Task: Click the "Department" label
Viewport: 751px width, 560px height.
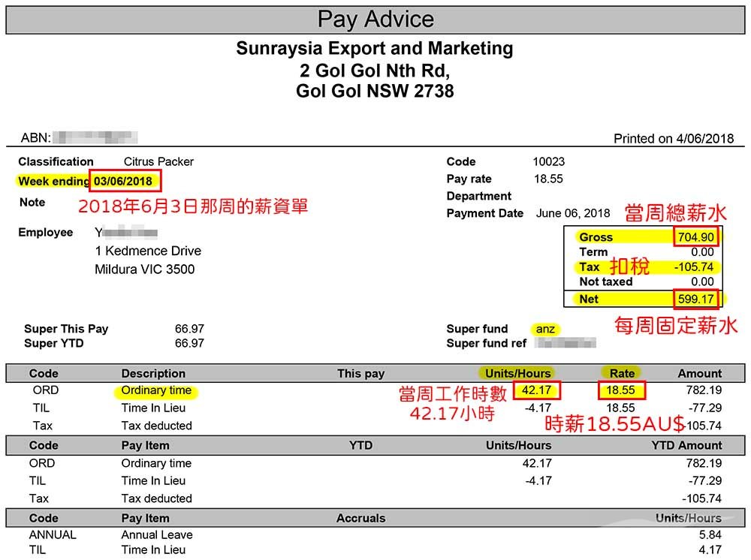Action: pyautogui.click(x=478, y=196)
